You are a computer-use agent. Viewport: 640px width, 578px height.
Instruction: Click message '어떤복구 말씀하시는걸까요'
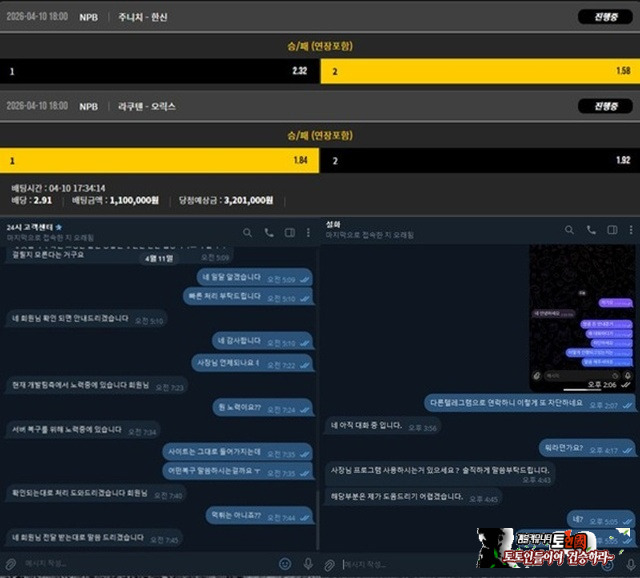[237, 471]
